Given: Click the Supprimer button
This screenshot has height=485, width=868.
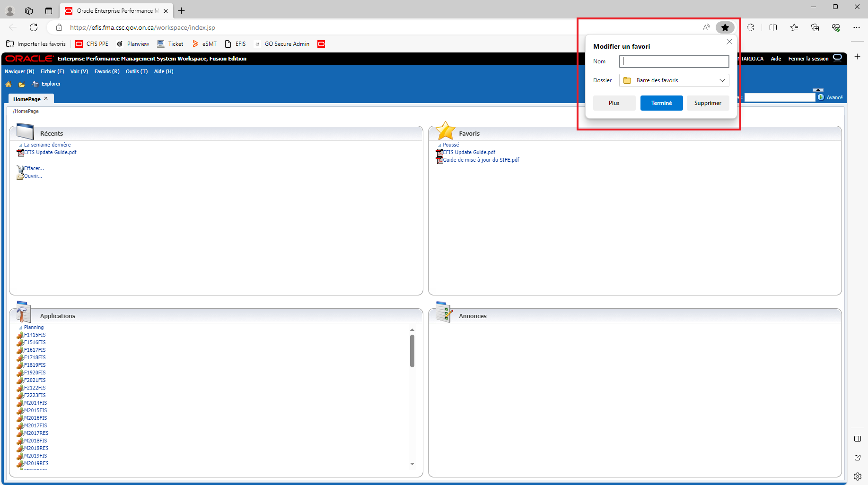Looking at the screenshot, I should (707, 103).
